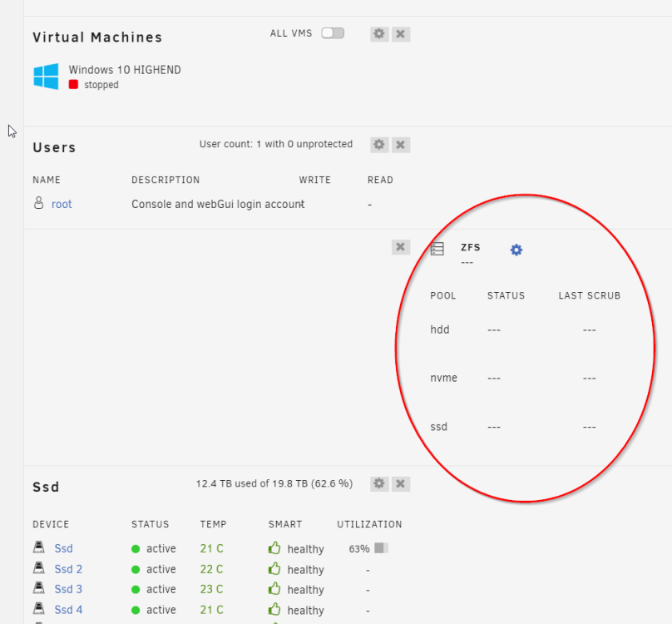Image resolution: width=672 pixels, height=624 pixels.
Task: Click the SMART thumbs-up icon for Ssd 2
Action: [274, 568]
